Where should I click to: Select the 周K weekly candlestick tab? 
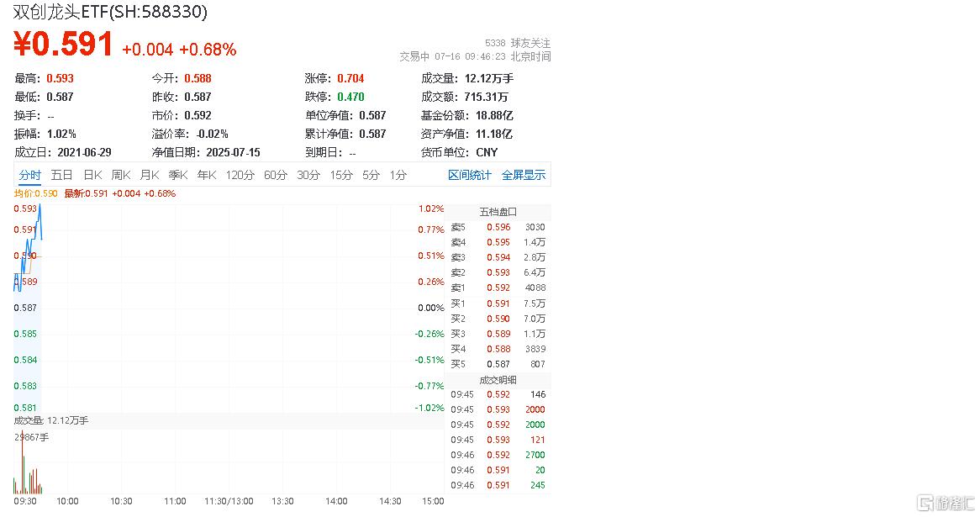(121, 175)
